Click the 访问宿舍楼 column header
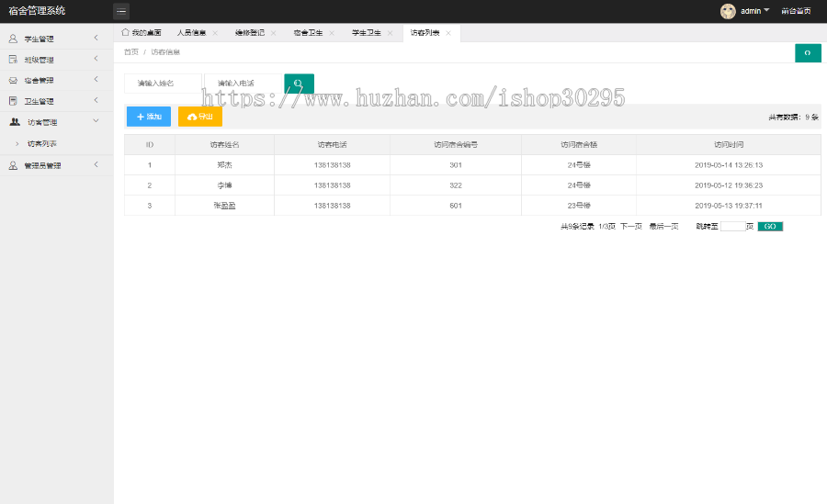The height and width of the screenshot is (504, 827). tap(579, 144)
